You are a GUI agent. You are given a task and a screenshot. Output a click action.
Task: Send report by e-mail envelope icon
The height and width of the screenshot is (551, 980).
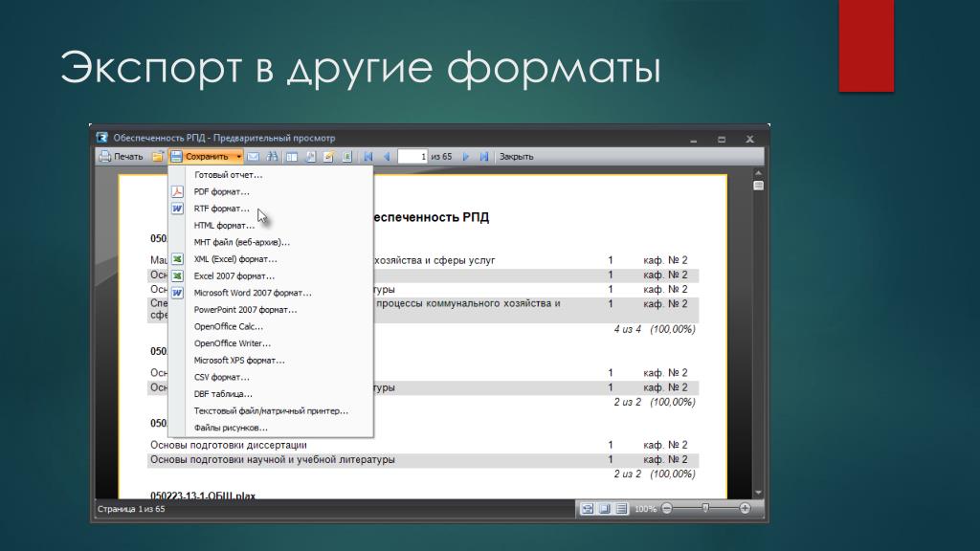253,157
